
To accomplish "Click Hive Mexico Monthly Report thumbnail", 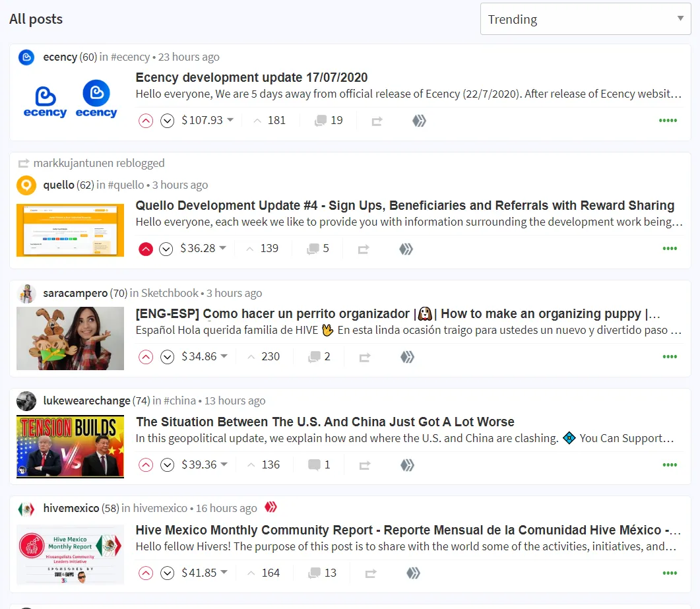I will [70, 554].
